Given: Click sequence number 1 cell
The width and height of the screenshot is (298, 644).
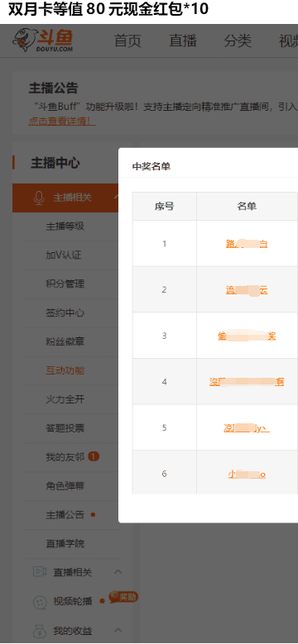Looking at the screenshot, I should coord(165,244).
